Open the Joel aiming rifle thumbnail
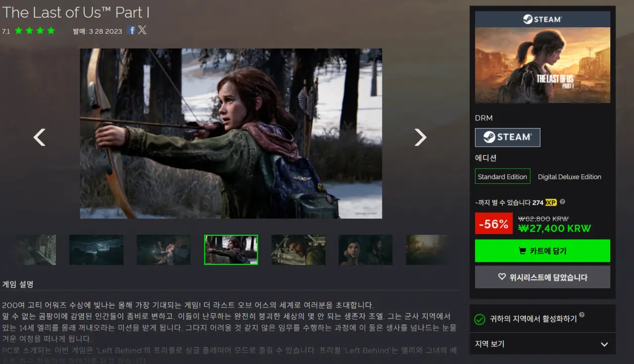The height and width of the screenshot is (364, 634). pyautogui.click(x=298, y=250)
